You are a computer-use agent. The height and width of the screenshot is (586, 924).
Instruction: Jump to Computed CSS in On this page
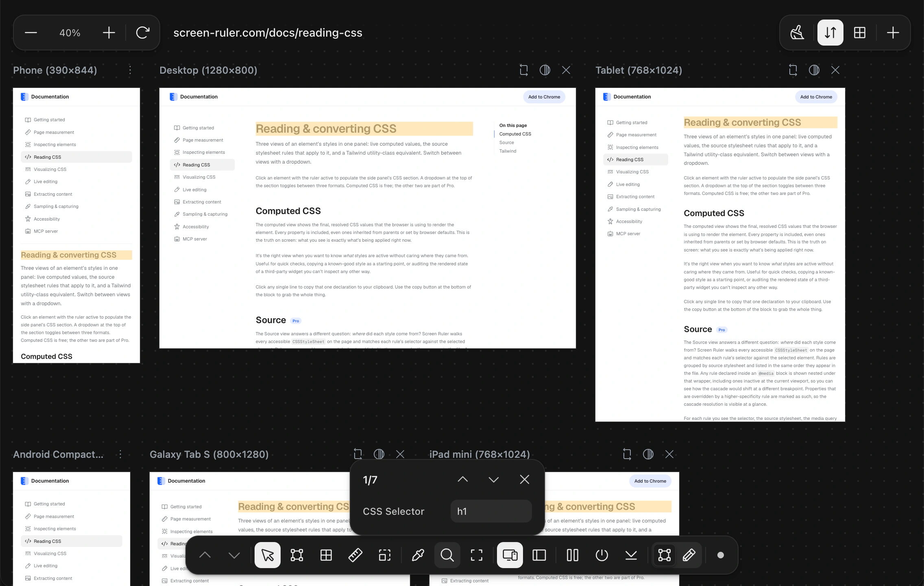coord(515,134)
